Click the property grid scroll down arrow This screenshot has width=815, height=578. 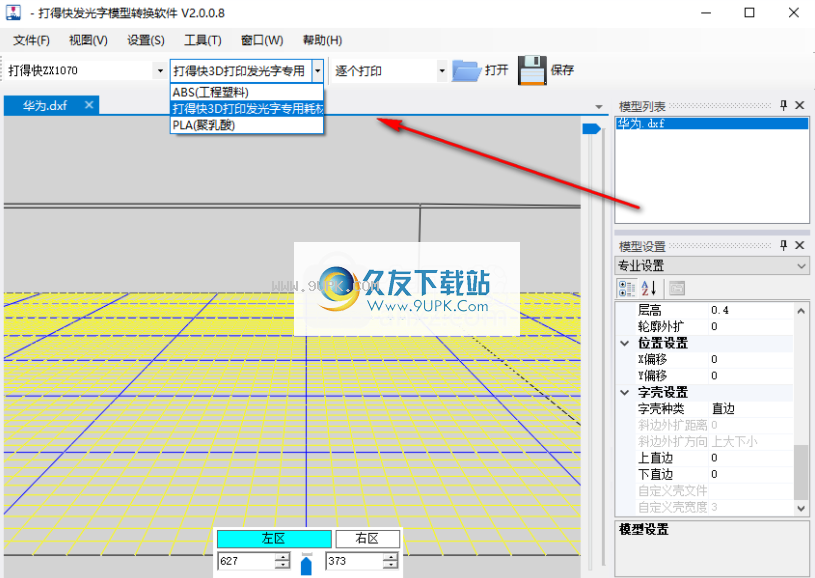tap(801, 508)
